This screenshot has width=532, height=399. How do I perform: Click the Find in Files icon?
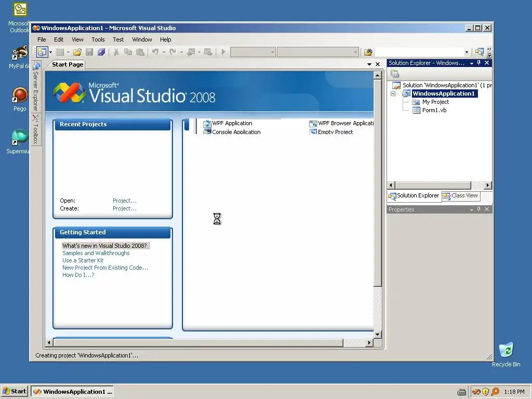coord(368,52)
